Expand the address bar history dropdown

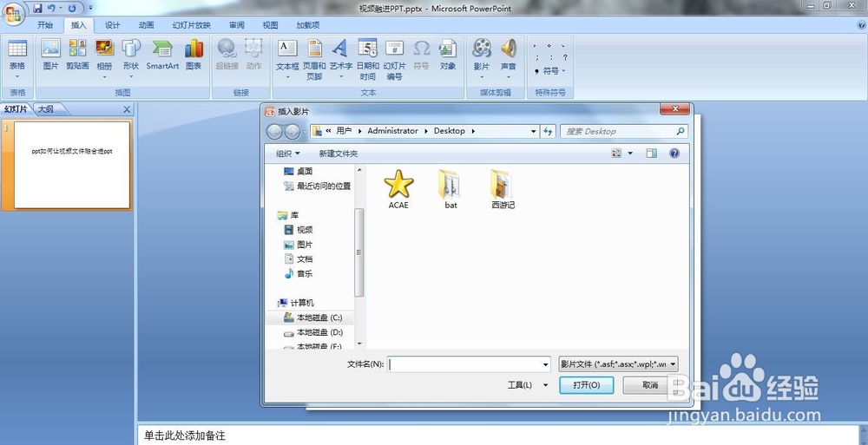533,131
